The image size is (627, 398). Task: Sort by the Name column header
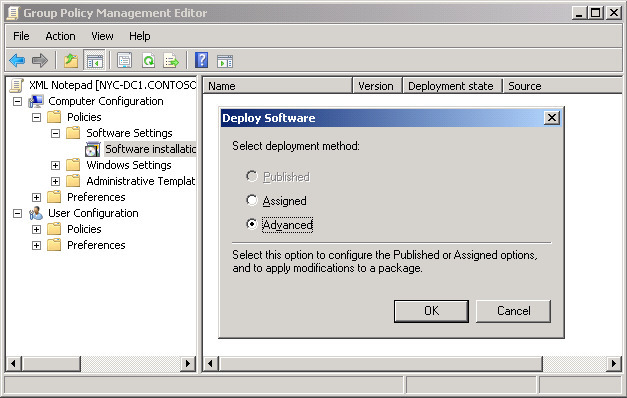[278, 86]
